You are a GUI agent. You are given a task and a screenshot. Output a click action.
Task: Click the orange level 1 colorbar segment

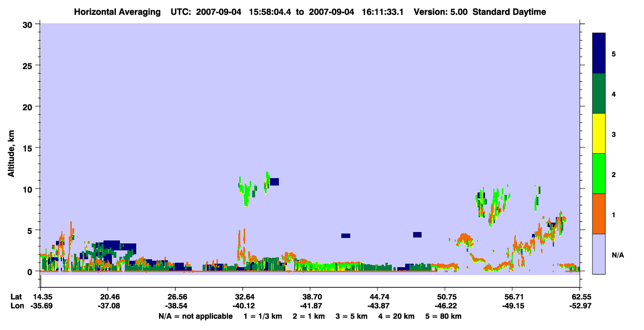[x=599, y=214]
